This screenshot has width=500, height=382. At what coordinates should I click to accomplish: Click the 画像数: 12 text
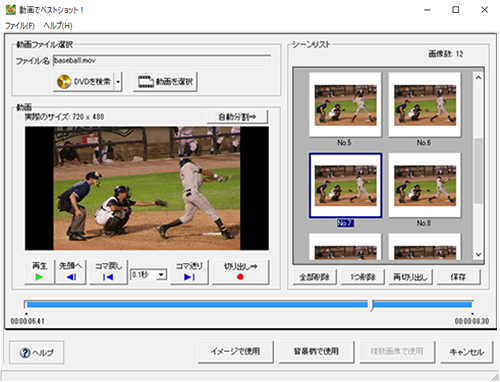[446, 54]
